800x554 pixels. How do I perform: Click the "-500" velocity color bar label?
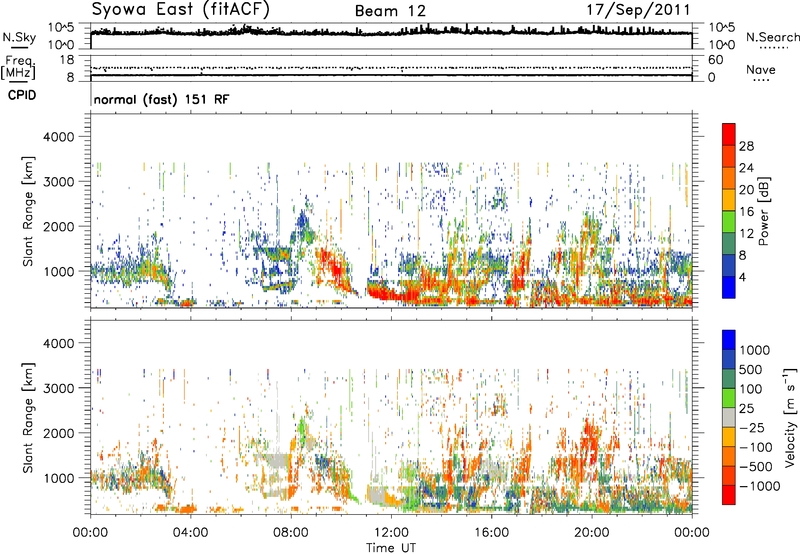click(x=756, y=466)
